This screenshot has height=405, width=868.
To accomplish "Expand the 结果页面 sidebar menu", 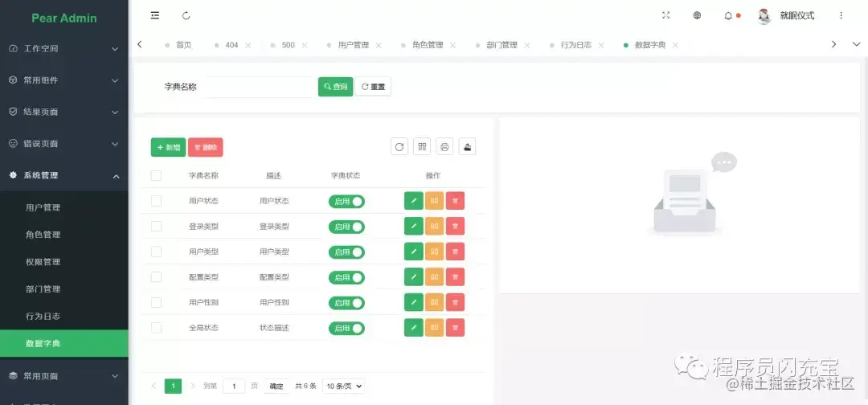I will click(64, 112).
